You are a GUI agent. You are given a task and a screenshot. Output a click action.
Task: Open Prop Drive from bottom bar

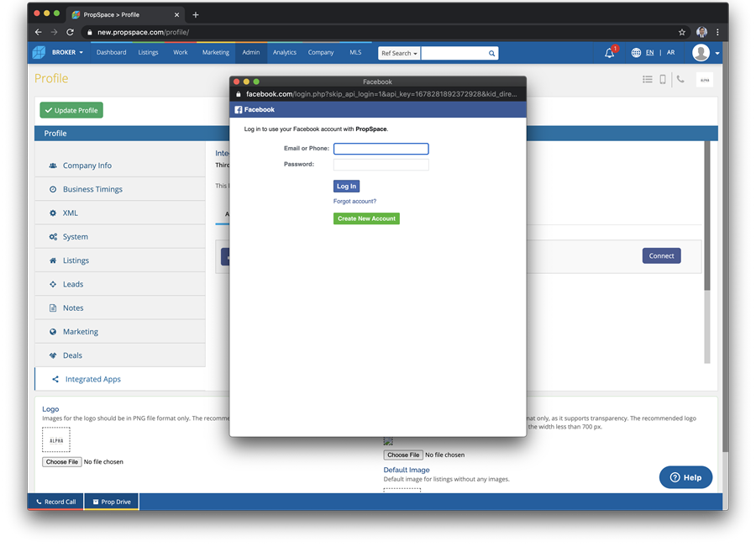click(112, 502)
